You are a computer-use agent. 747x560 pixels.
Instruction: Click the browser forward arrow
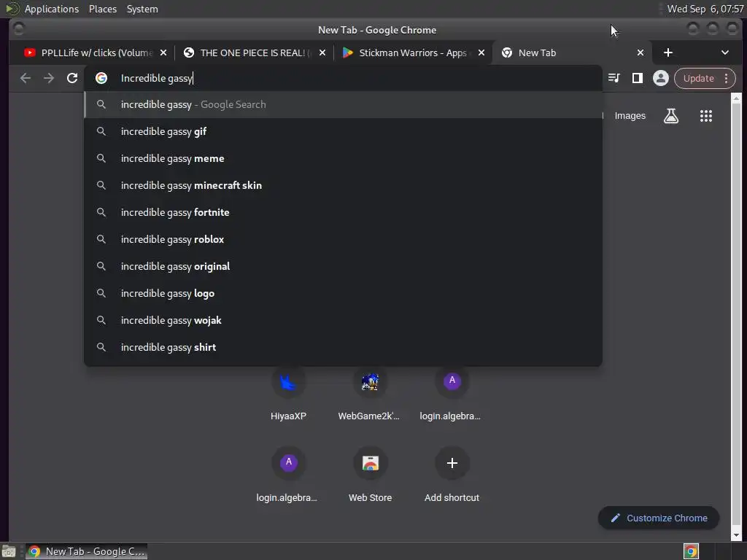(x=49, y=78)
